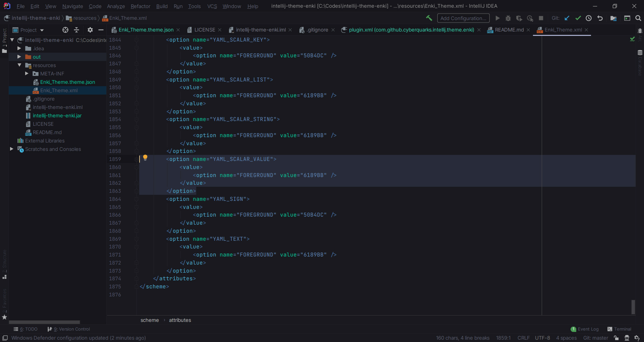
Task: Show local history with the clock icon
Action: [589, 18]
